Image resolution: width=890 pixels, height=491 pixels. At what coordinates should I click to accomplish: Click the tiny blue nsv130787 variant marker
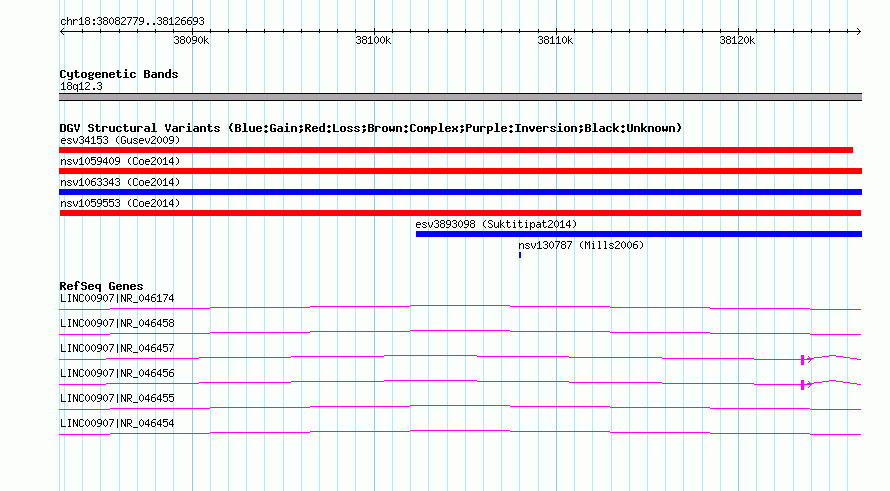[520, 255]
